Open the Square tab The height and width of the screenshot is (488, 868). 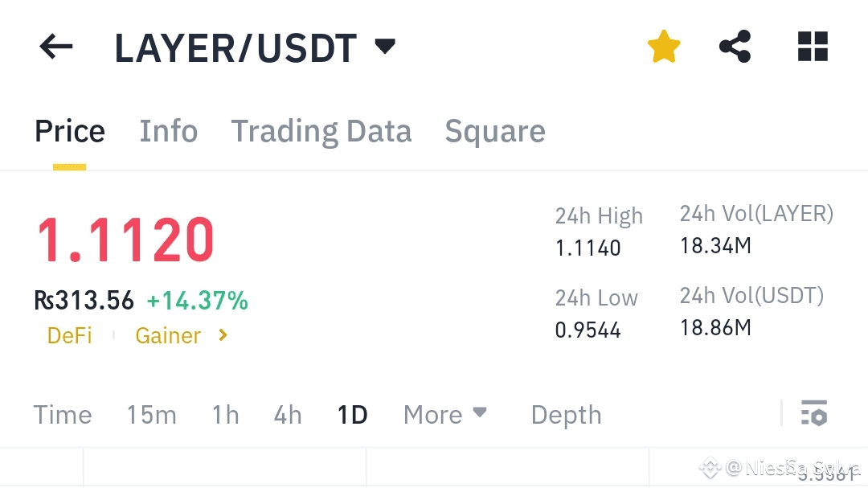(x=495, y=132)
